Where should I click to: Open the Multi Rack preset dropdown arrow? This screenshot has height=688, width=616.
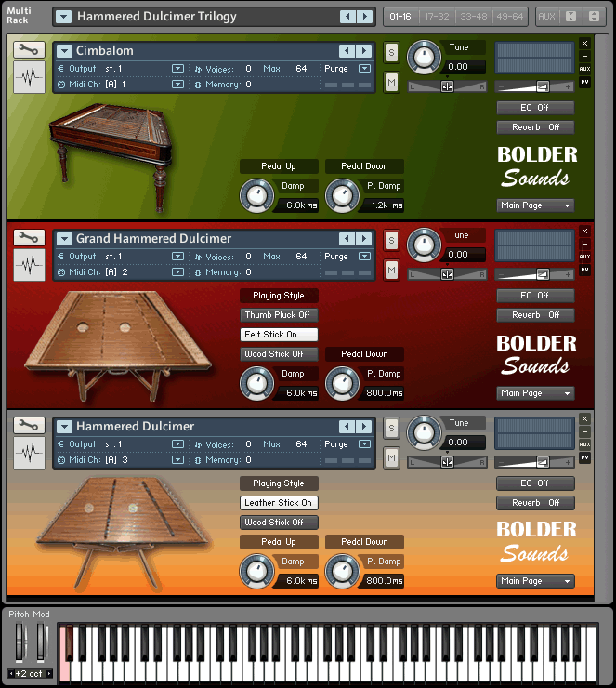pyautogui.click(x=63, y=17)
